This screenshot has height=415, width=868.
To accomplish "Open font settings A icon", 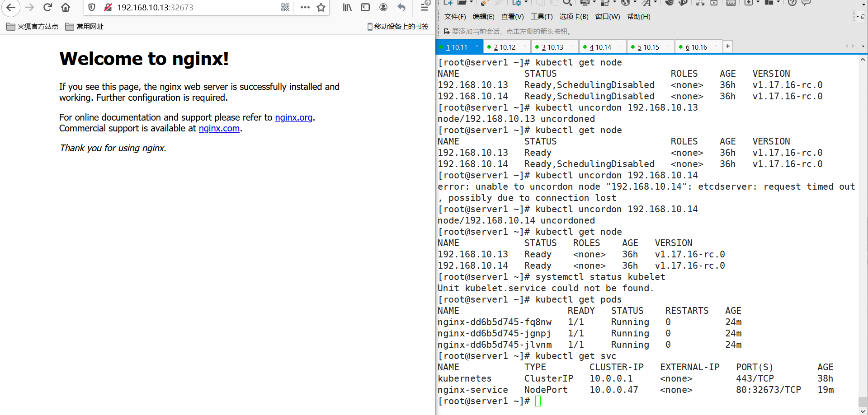I will (x=646, y=3).
